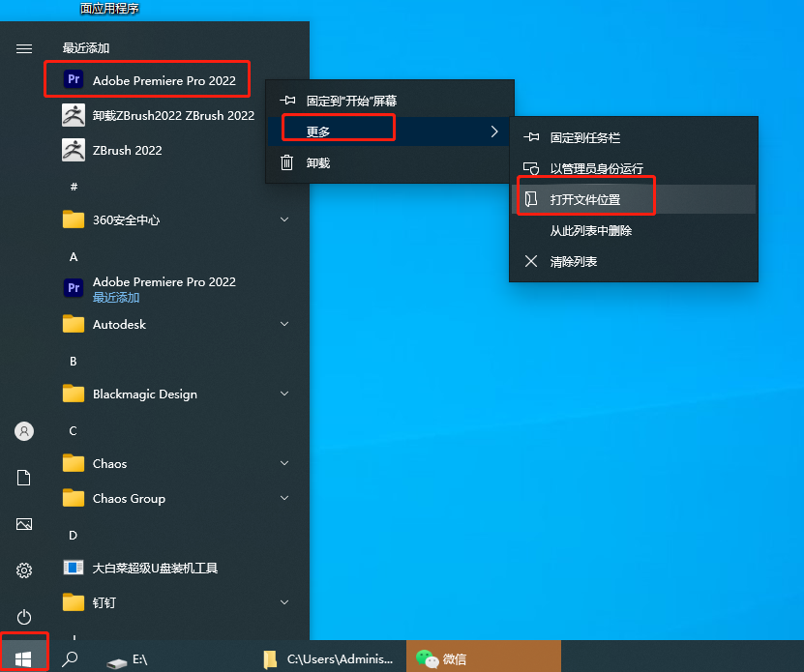This screenshot has width=804, height=672.
Task: Select 更多 in the context menu
Action: tap(390, 131)
